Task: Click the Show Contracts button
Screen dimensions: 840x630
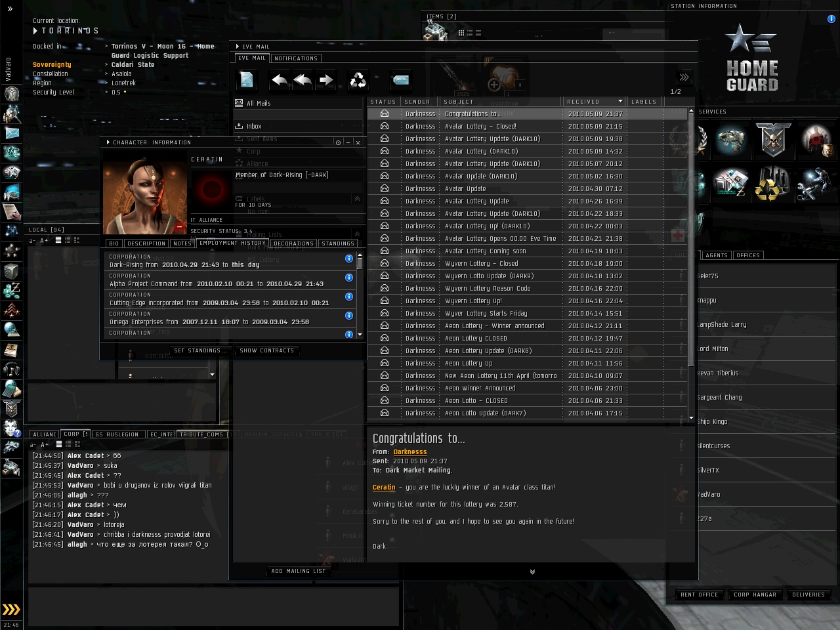Action: coord(267,350)
